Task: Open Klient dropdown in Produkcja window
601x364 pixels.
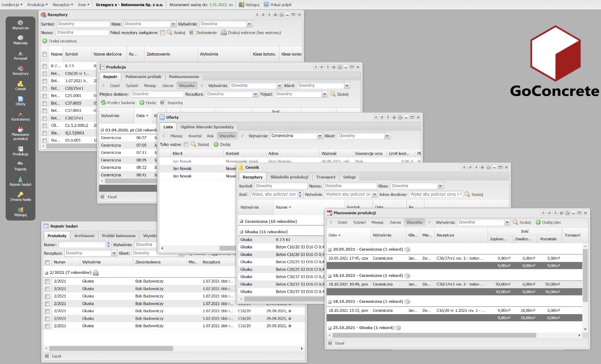Action: (347, 86)
